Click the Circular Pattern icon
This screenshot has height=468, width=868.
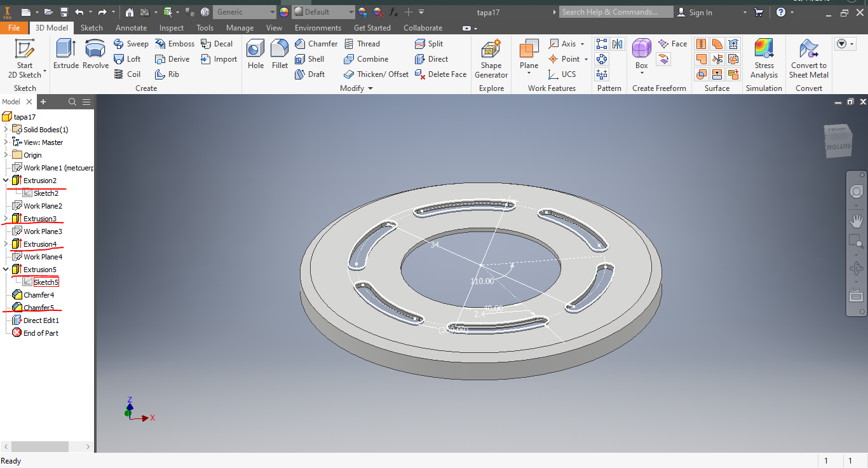point(602,59)
